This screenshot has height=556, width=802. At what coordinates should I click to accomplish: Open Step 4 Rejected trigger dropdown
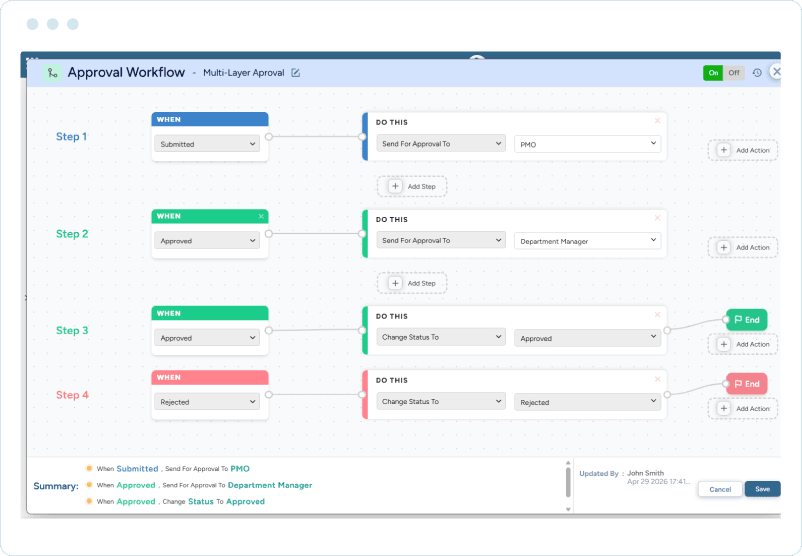[x=207, y=402]
